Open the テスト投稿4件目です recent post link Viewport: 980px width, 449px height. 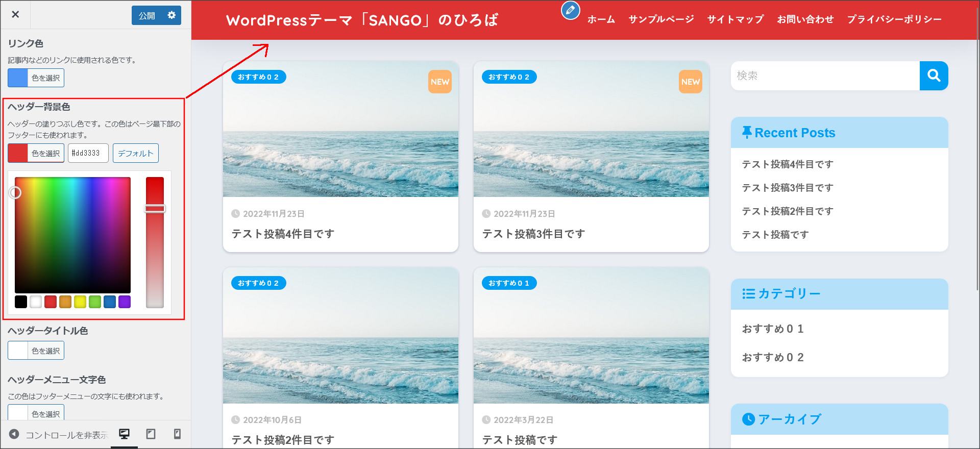click(x=787, y=164)
